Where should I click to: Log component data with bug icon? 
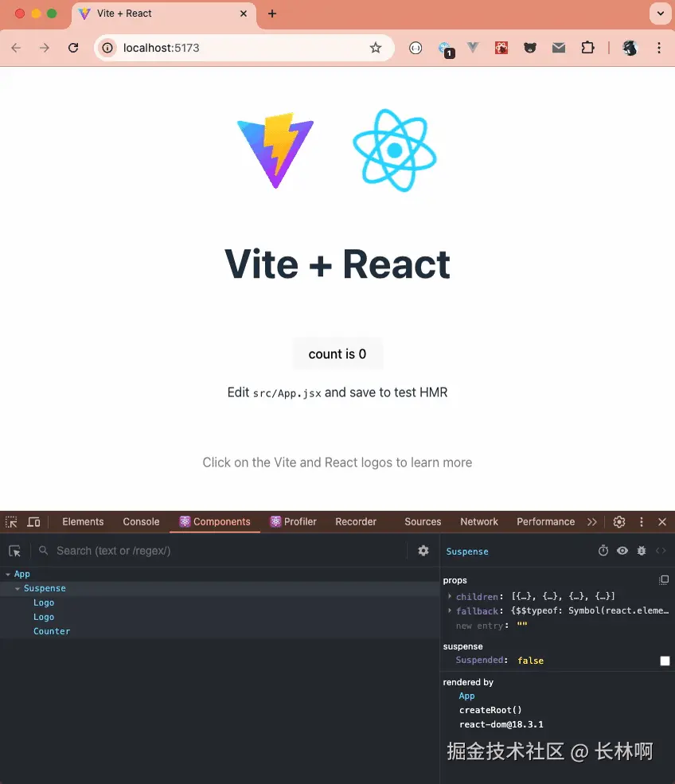[x=642, y=551]
